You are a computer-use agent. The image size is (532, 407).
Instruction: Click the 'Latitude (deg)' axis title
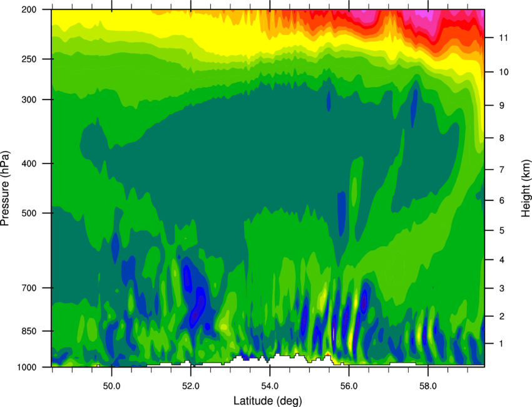[267, 400]
